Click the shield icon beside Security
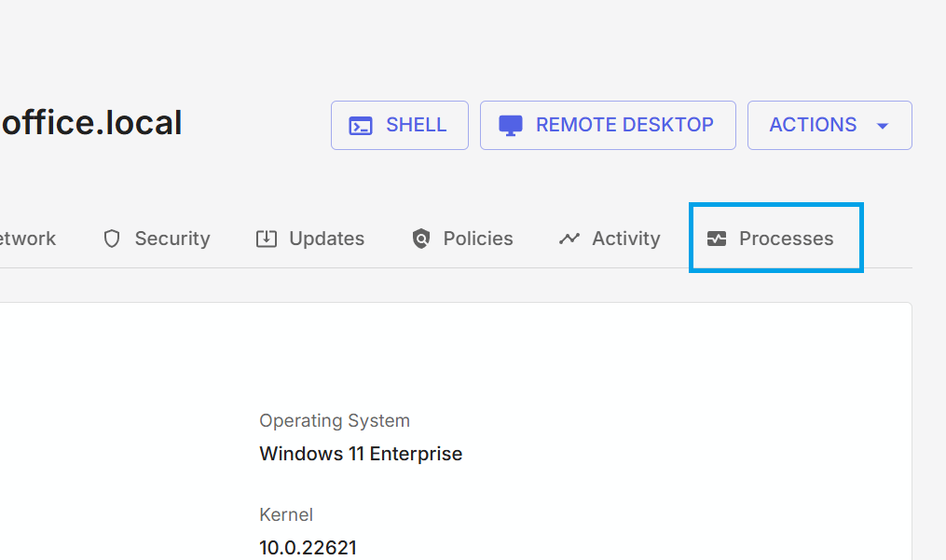Image resolution: width=946 pixels, height=560 pixels. pyautogui.click(x=112, y=239)
